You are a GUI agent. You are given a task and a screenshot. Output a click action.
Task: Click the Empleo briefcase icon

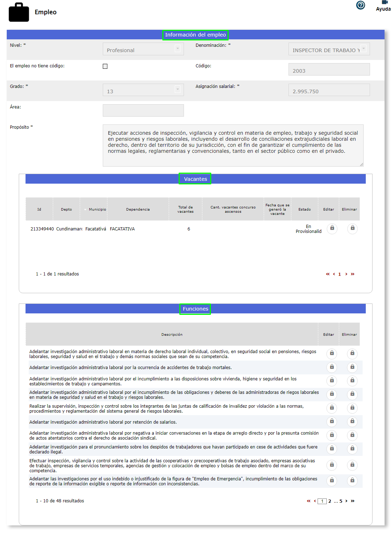click(19, 12)
